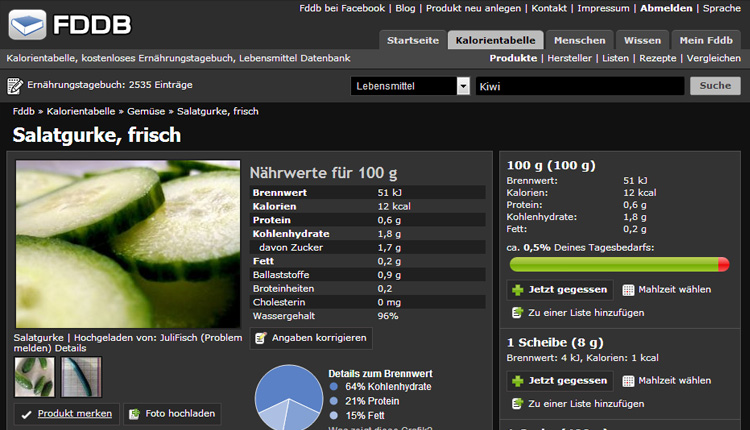Click the '12 kcal' Kalorien table value
The width and height of the screenshot is (750, 430).
394,207
